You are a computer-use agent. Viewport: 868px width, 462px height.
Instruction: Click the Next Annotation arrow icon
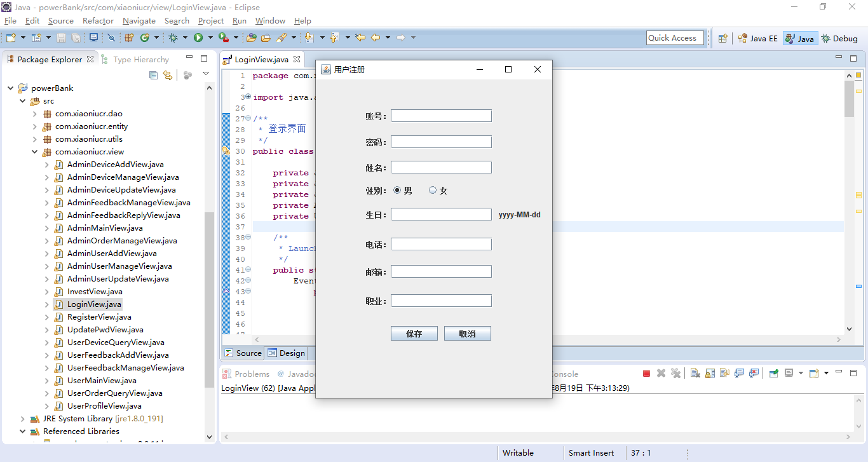[x=309, y=37]
